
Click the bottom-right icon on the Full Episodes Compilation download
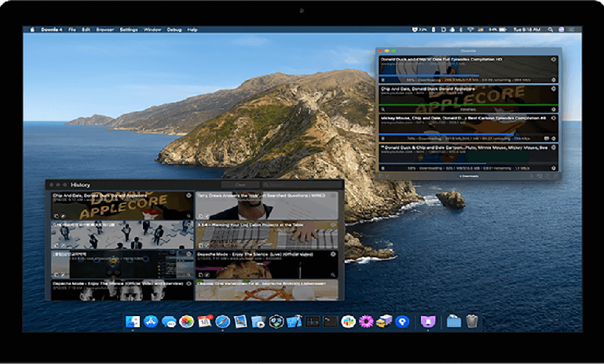tap(554, 80)
